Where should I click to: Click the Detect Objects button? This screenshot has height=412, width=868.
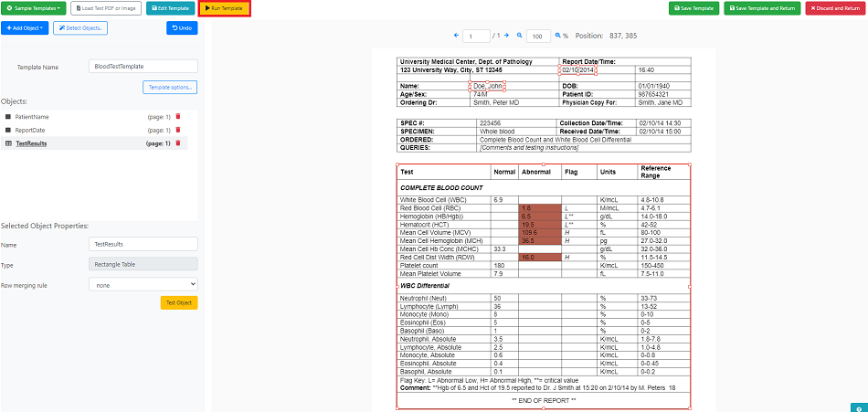[80, 27]
